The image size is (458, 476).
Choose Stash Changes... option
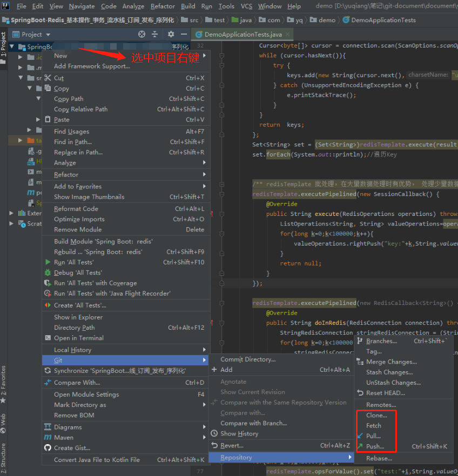404,372
